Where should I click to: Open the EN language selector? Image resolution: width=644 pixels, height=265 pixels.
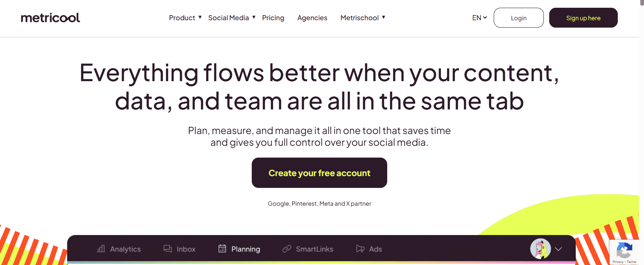point(479,18)
